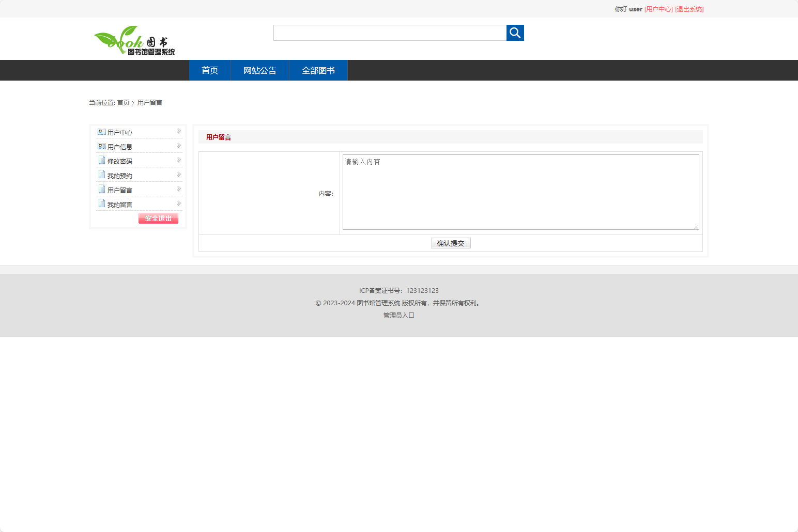Click the arrow at right of 修改密码 row

pyautogui.click(x=179, y=160)
